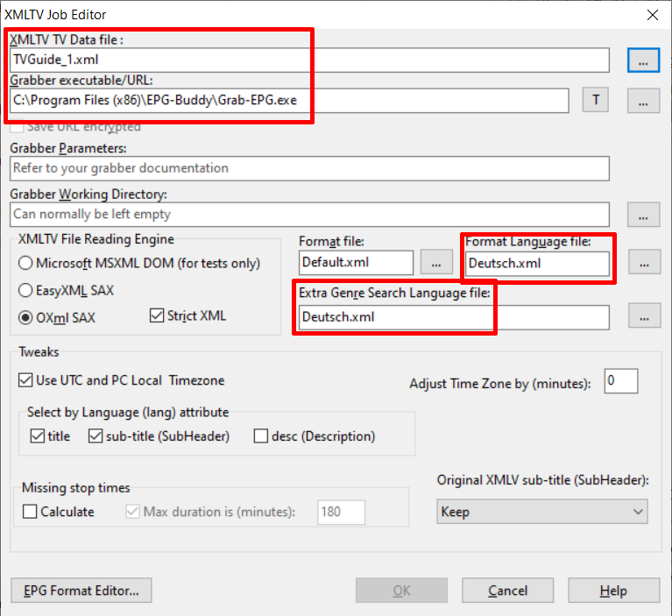Browse for Extra Genre Search Language file
This screenshot has height=616, width=672.
[x=642, y=316]
